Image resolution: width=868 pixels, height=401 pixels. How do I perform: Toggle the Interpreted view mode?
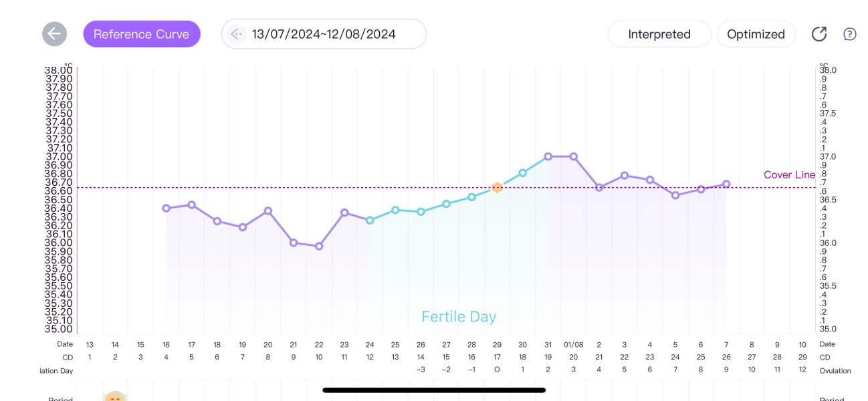pyautogui.click(x=659, y=33)
